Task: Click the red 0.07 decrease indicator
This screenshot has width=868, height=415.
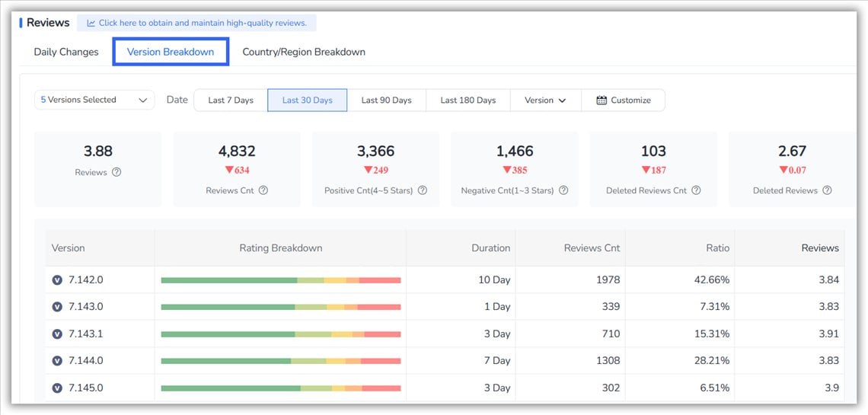Action: coord(792,170)
